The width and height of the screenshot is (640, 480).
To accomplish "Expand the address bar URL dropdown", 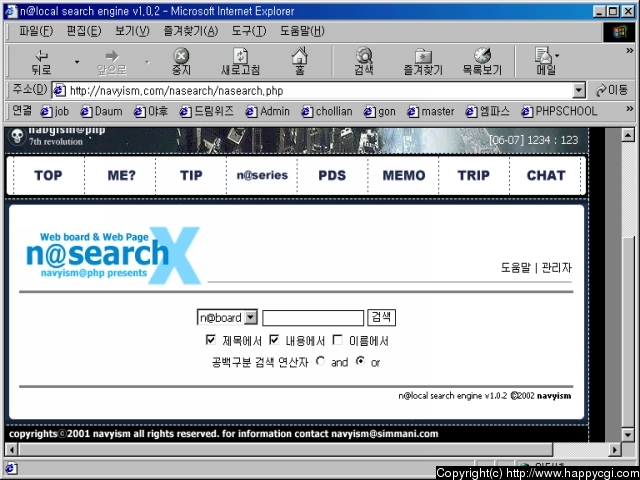I will click(579, 90).
